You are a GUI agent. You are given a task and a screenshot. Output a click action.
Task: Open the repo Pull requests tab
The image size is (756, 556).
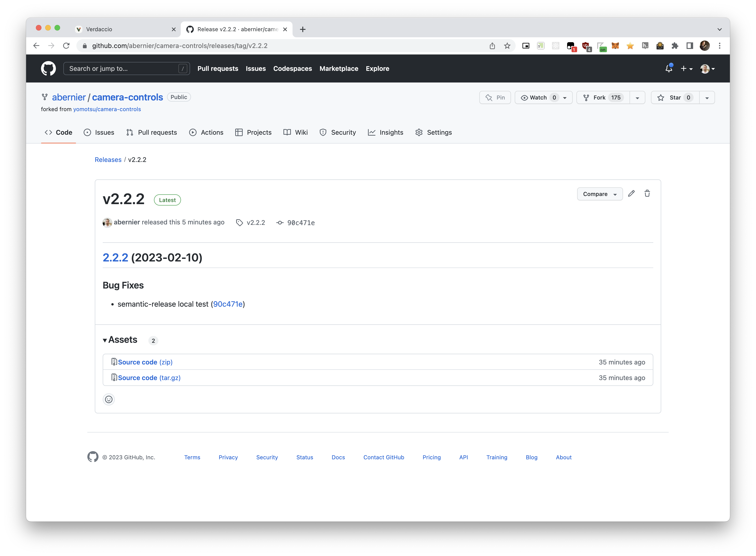[x=151, y=132]
